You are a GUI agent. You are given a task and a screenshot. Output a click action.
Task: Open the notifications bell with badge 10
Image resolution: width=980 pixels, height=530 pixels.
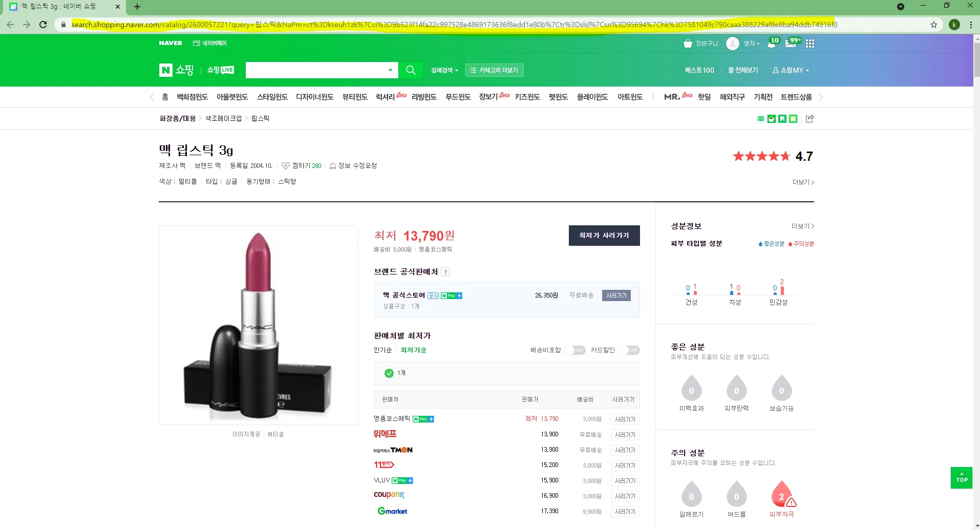pyautogui.click(x=772, y=44)
